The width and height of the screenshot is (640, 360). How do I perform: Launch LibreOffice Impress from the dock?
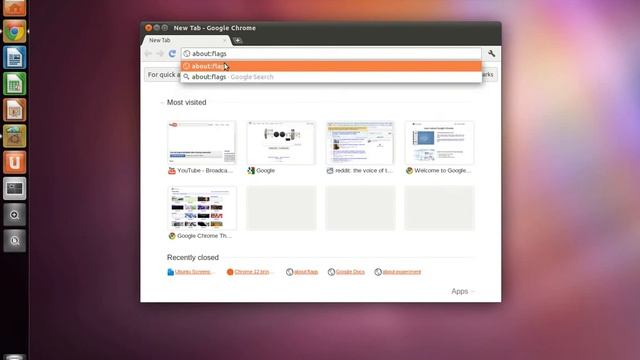click(x=15, y=110)
